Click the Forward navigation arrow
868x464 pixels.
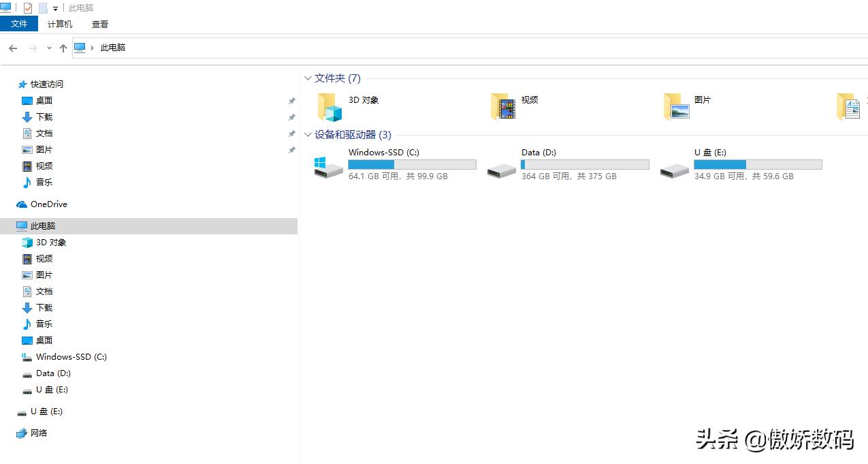33,48
